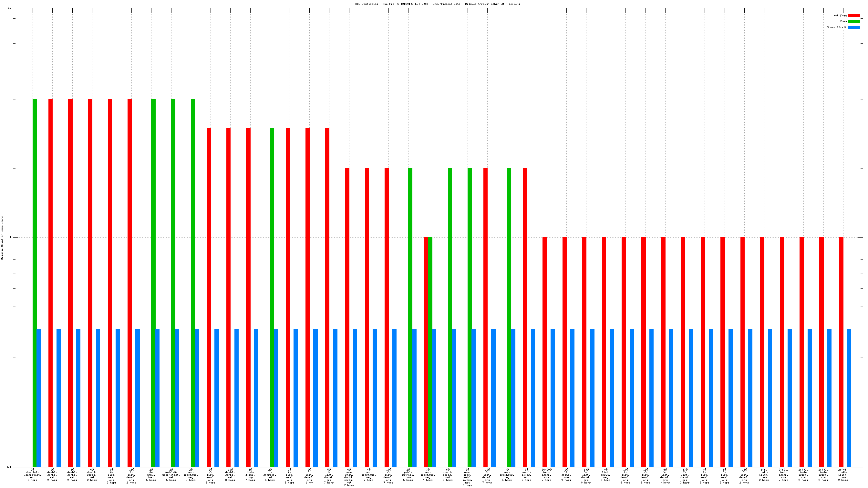Click the psbl.surriel.com x-axis label

408,474
